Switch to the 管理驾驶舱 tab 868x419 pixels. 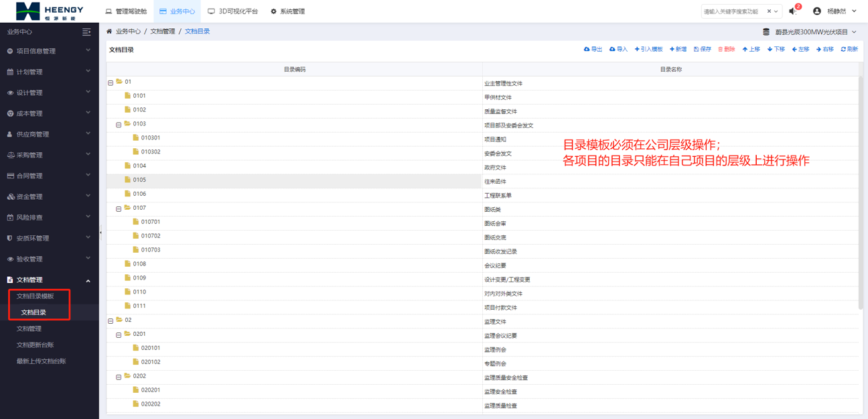tap(126, 11)
